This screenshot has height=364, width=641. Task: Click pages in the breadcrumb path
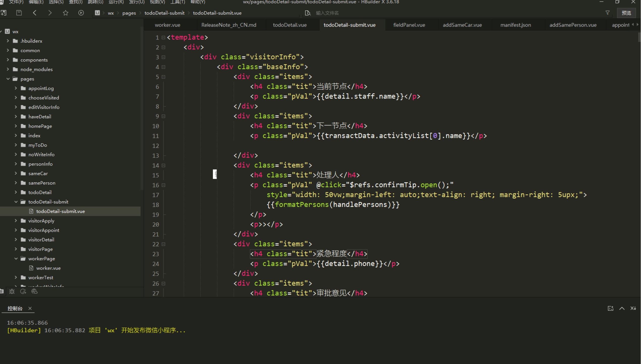coord(129,13)
